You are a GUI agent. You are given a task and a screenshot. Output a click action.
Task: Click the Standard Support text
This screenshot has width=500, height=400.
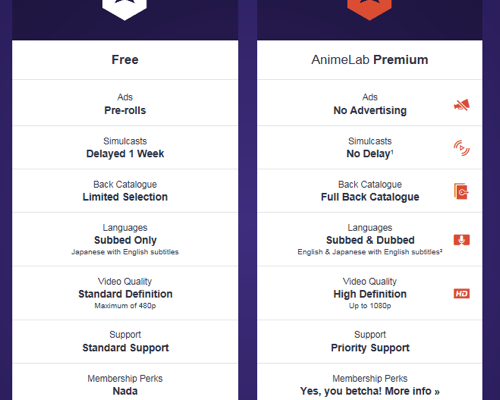(125, 348)
